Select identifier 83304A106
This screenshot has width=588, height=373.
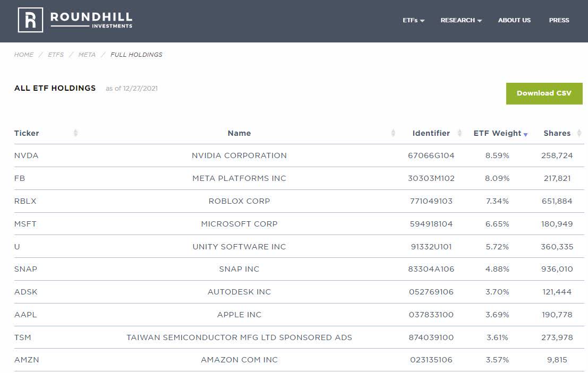431,269
